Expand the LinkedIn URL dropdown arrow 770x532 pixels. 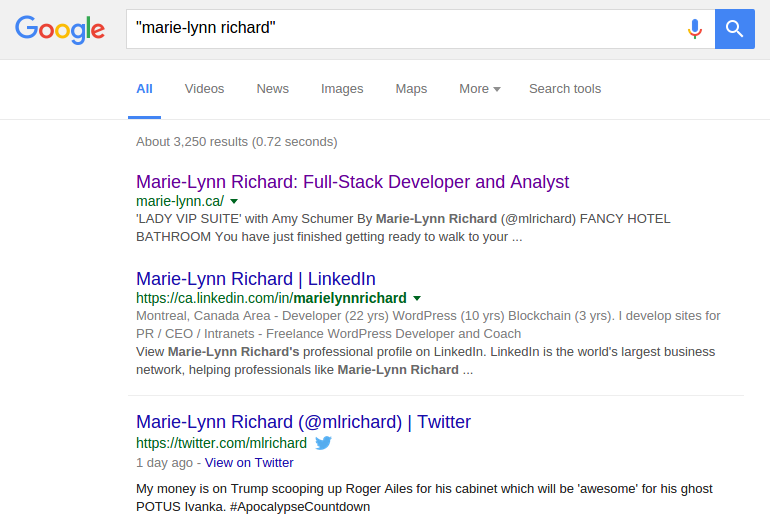[417, 298]
